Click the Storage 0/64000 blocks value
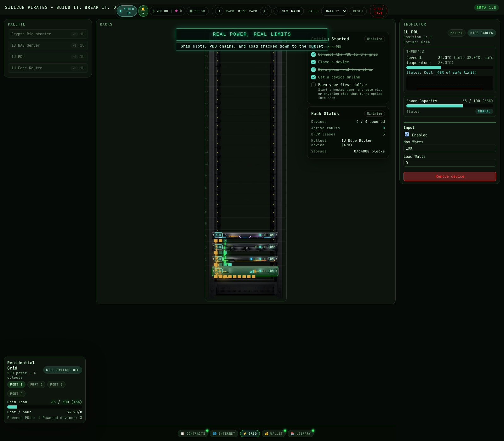The width and height of the screenshot is (504, 441). [369, 151]
